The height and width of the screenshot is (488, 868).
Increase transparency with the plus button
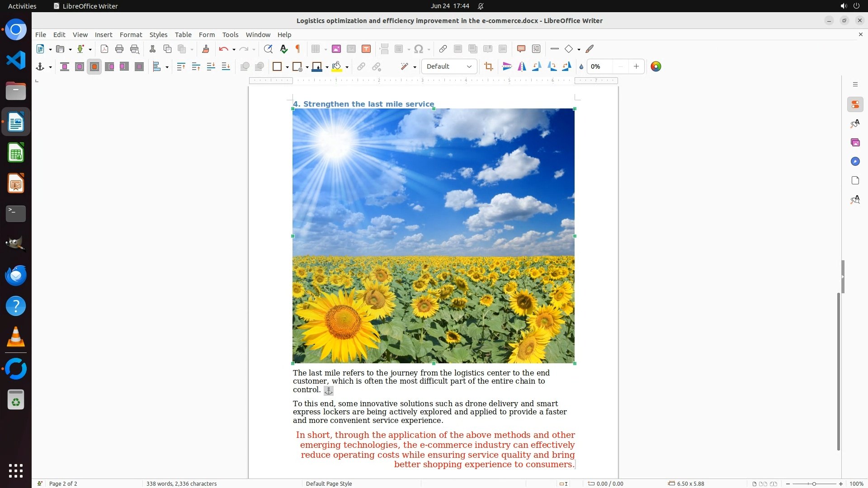[x=636, y=67]
